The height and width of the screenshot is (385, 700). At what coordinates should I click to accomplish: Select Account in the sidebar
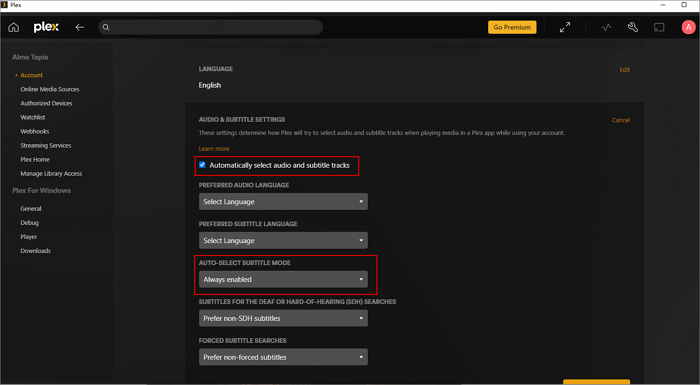pos(31,75)
